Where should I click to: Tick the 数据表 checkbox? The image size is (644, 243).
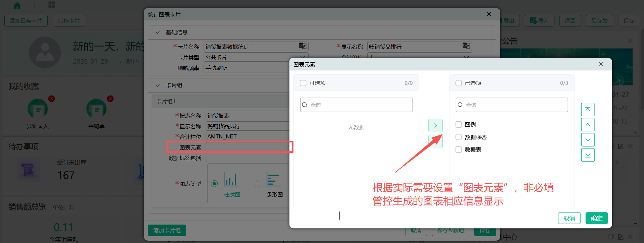(459, 150)
